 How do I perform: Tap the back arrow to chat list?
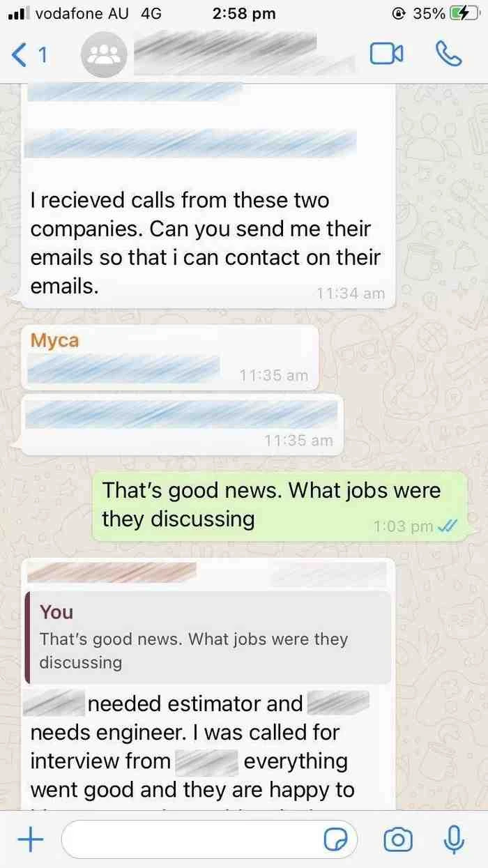(x=20, y=54)
